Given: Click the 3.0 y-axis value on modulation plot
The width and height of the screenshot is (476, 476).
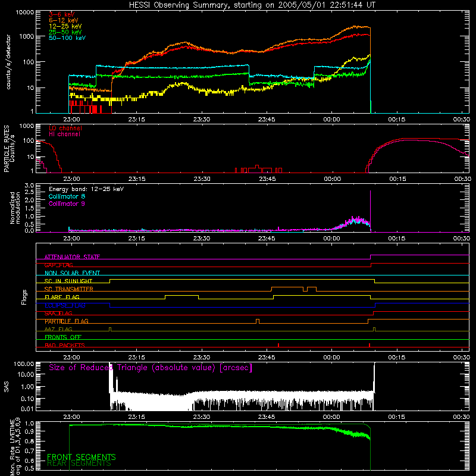Looking at the screenshot, I should coord(29,186).
